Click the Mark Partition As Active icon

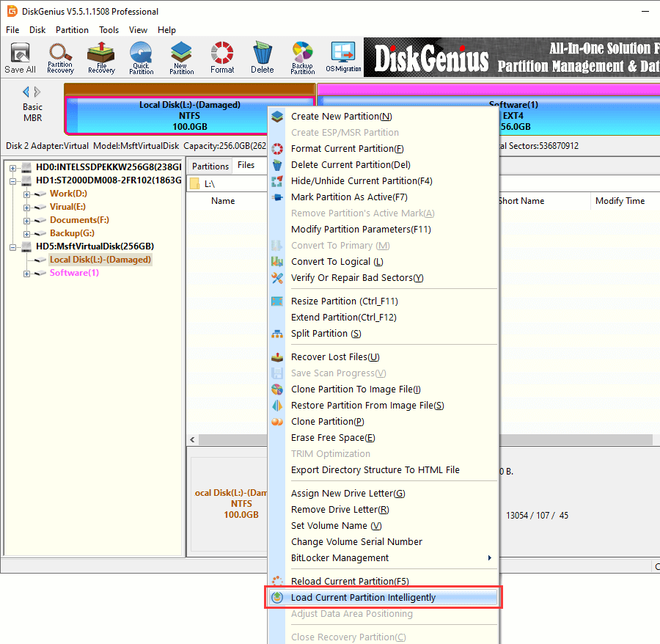(277, 197)
